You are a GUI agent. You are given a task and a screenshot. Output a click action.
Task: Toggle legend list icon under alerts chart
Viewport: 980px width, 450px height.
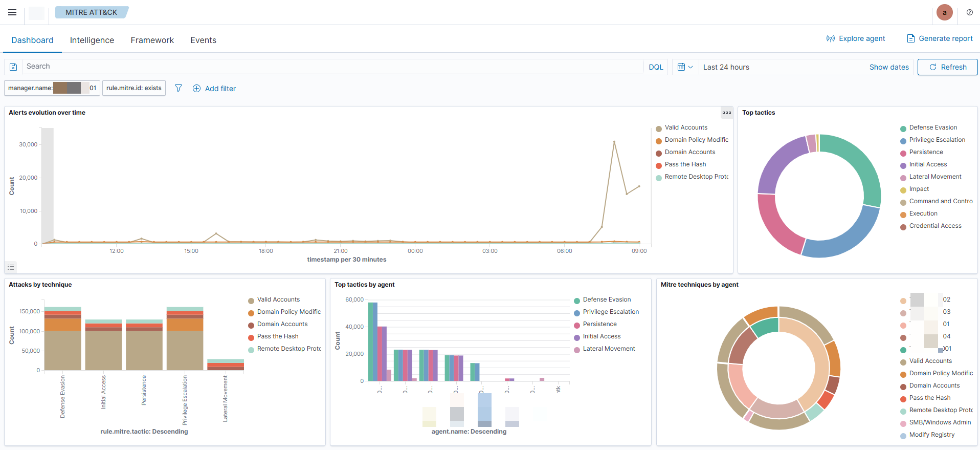coord(11,267)
